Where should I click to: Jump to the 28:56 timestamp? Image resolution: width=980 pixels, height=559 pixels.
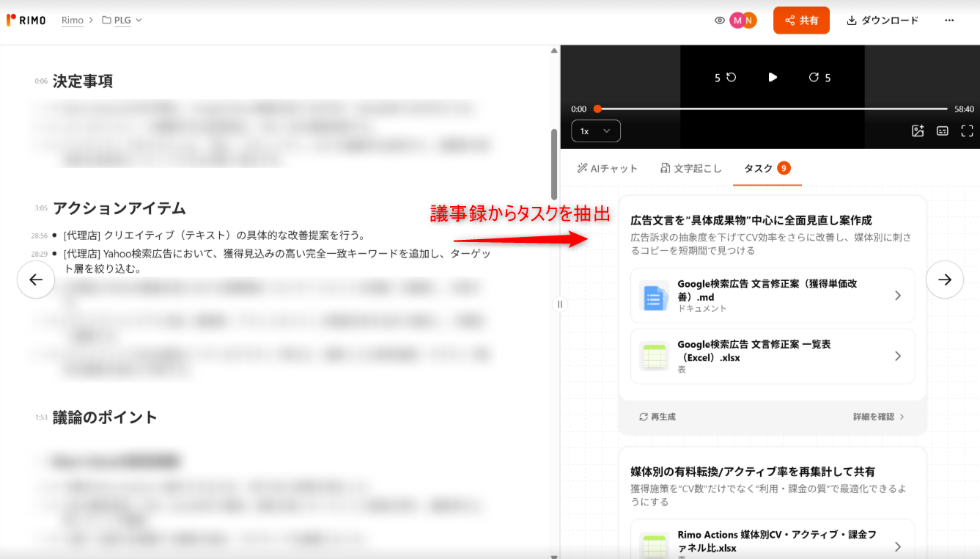40,236
